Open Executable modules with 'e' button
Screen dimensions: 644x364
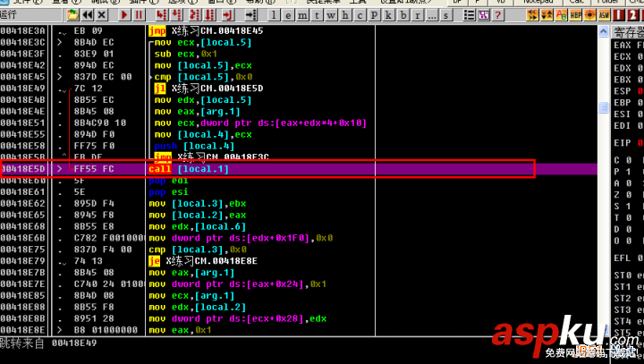point(288,15)
